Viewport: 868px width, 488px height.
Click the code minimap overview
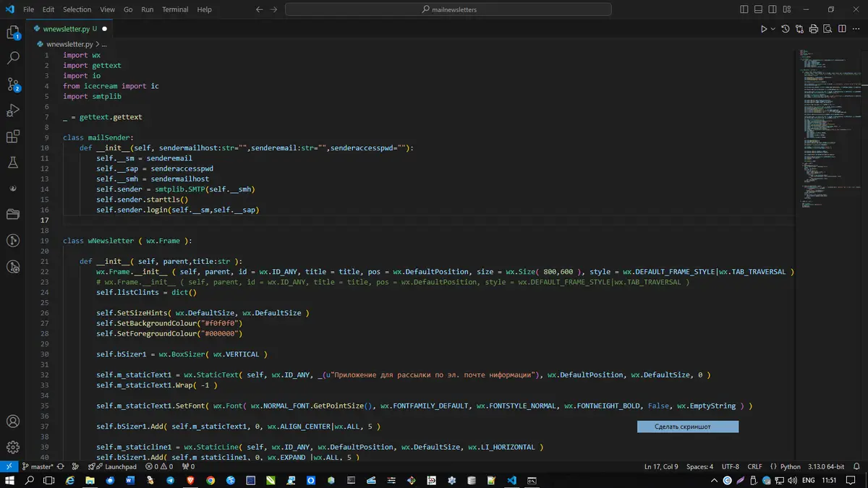click(830, 130)
